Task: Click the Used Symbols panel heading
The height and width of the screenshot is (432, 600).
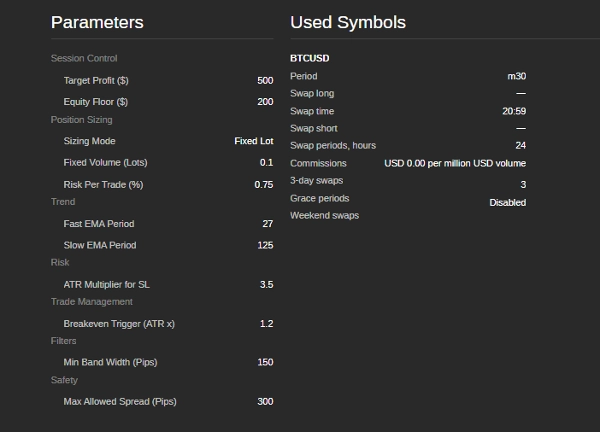Action: point(348,22)
